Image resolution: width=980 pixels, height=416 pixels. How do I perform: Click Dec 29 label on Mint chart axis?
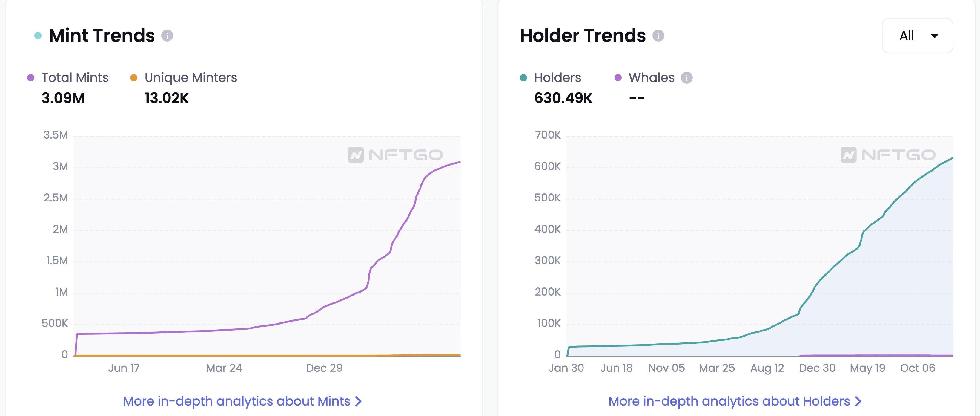pyautogui.click(x=324, y=368)
